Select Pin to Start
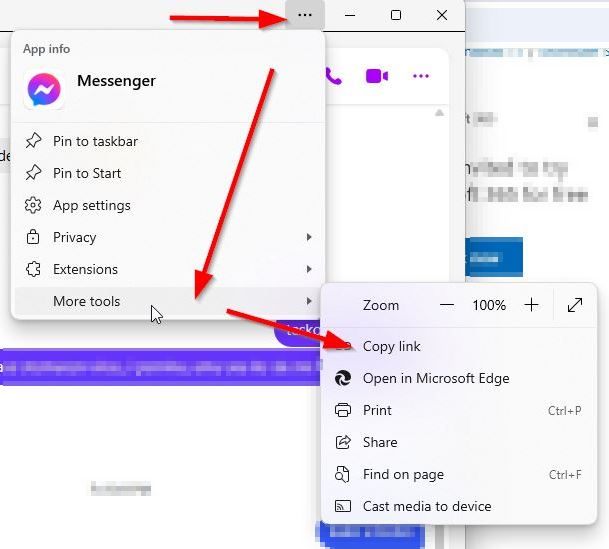 pyautogui.click(x=168, y=173)
